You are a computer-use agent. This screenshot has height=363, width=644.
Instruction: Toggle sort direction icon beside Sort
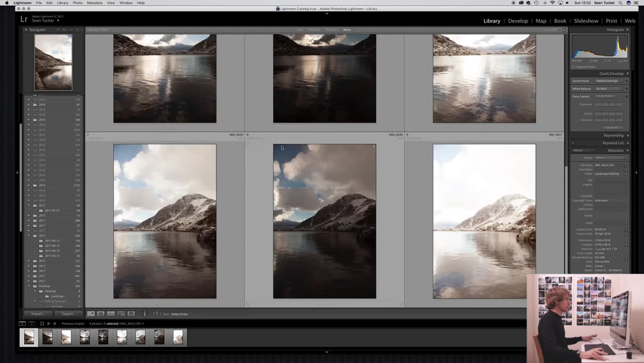[156, 314]
